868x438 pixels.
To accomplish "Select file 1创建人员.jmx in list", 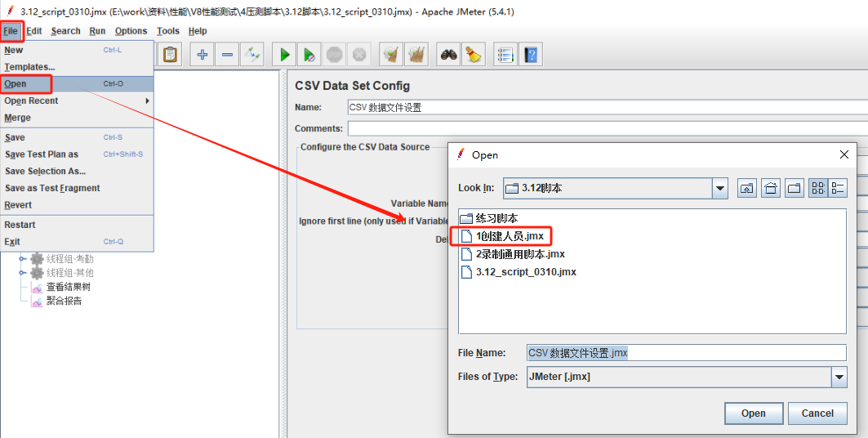I will [x=510, y=236].
